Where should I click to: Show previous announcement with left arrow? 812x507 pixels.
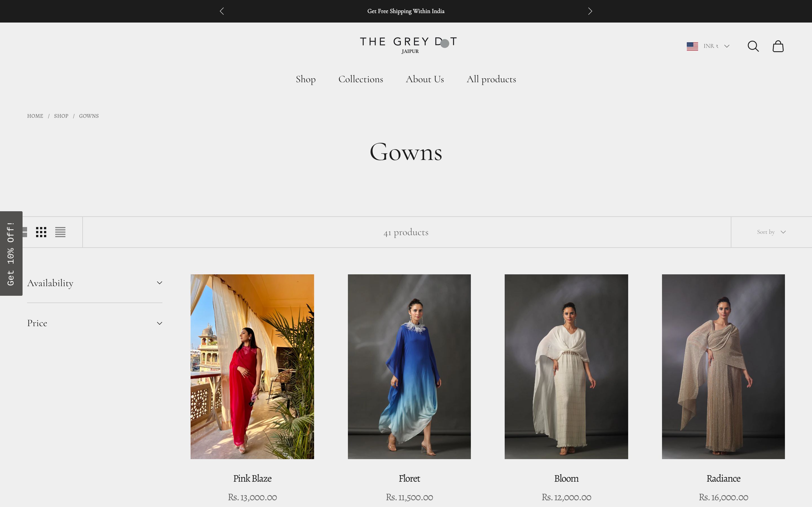tap(222, 11)
